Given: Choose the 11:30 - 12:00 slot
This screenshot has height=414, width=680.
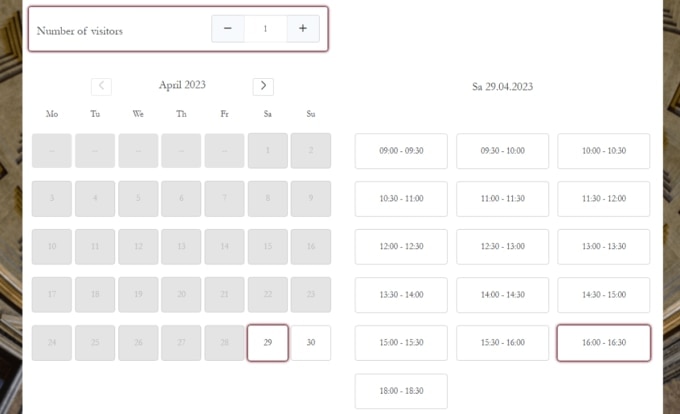Looking at the screenshot, I should click(604, 199).
